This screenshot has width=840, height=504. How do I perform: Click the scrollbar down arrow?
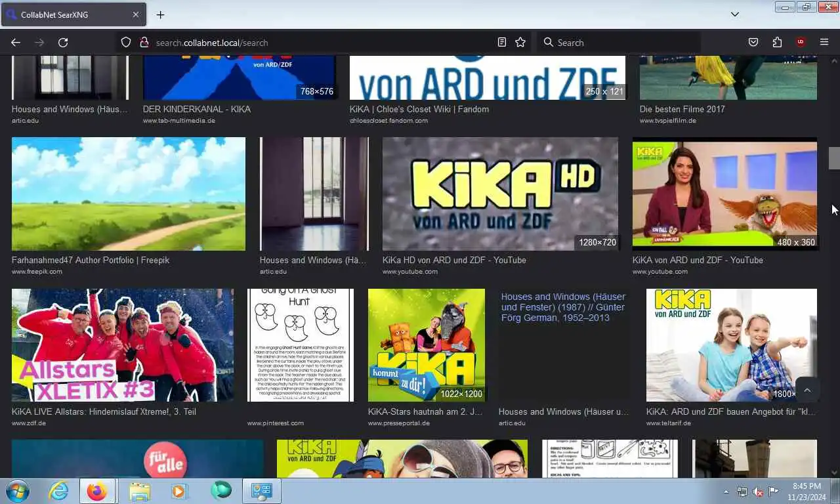coord(834,472)
